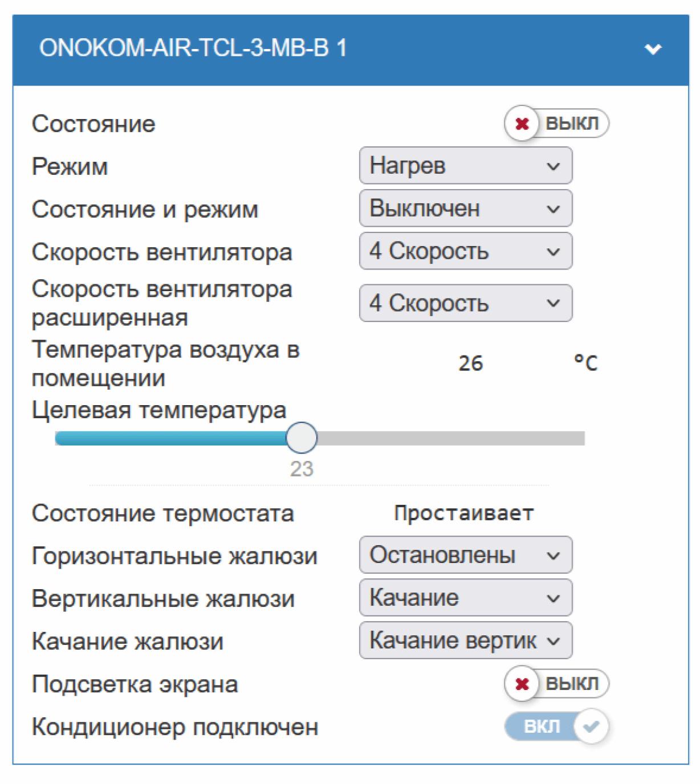Open the Режим dropdown showing Нагрев
This screenshot has height=784, width=700.
[x=465, y=166]
